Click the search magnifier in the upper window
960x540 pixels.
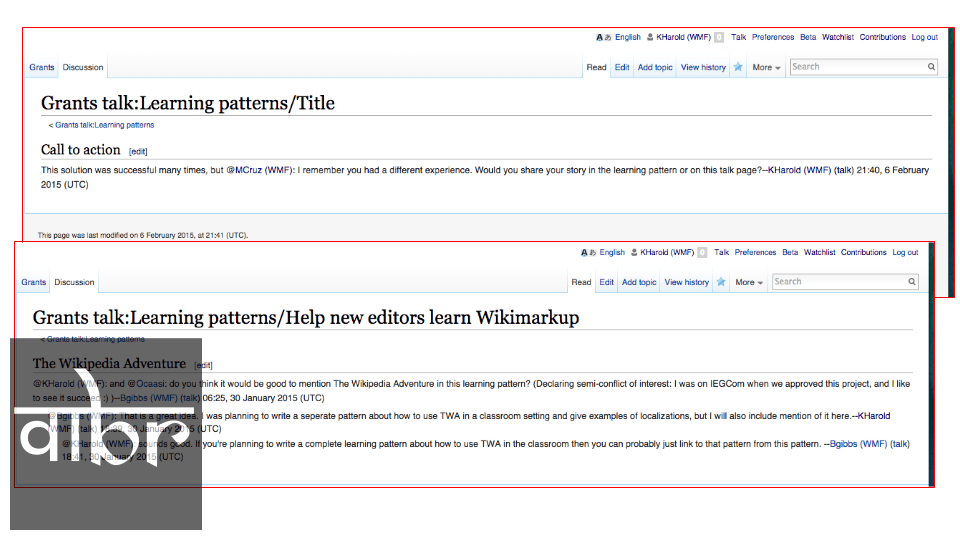931,67
